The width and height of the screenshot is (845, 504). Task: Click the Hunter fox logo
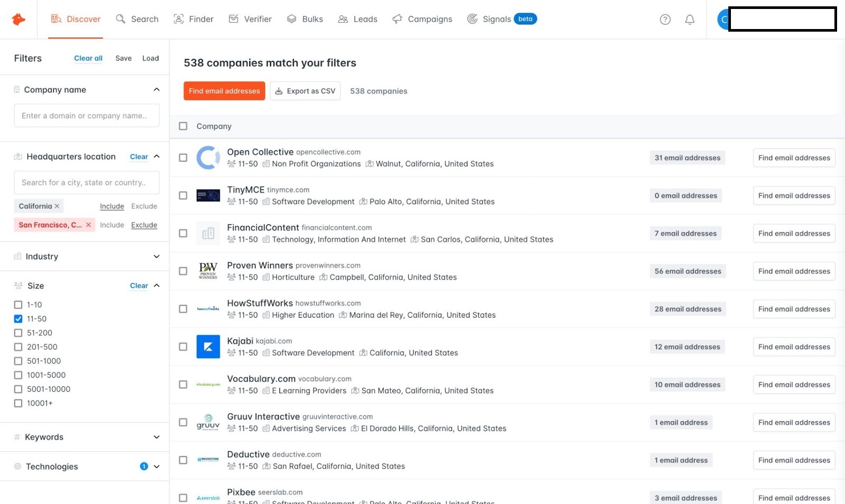point(18,19)
